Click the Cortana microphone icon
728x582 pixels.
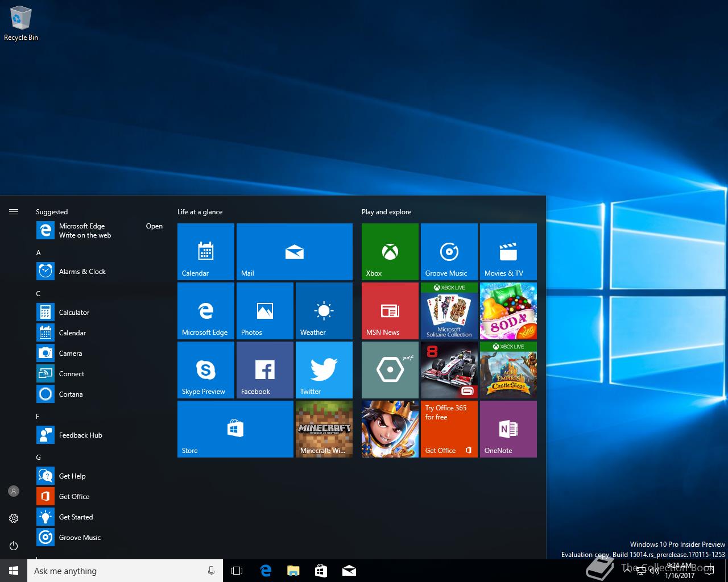[x=211, y=571]
